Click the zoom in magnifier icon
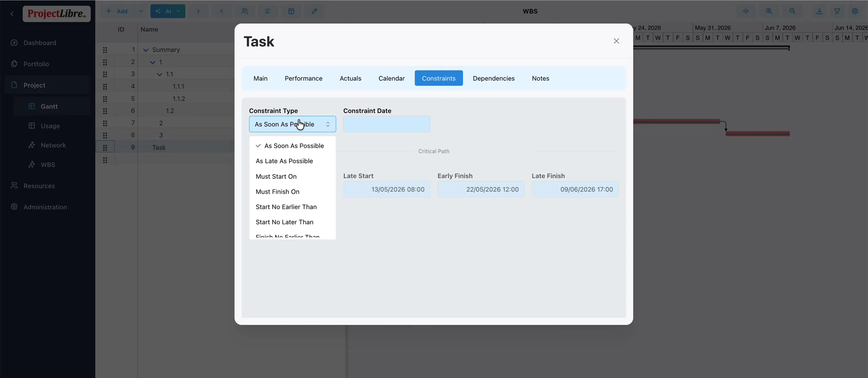This screenshot has height=378, width=868. click(x=769, y=11)
